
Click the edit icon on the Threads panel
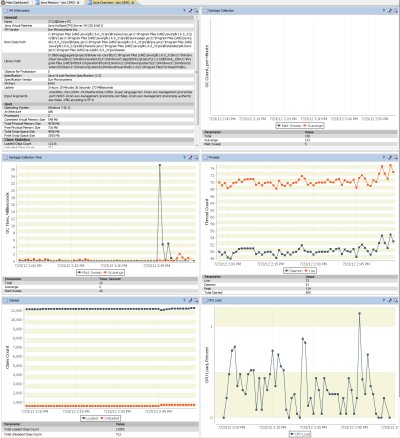pos(389,157)
